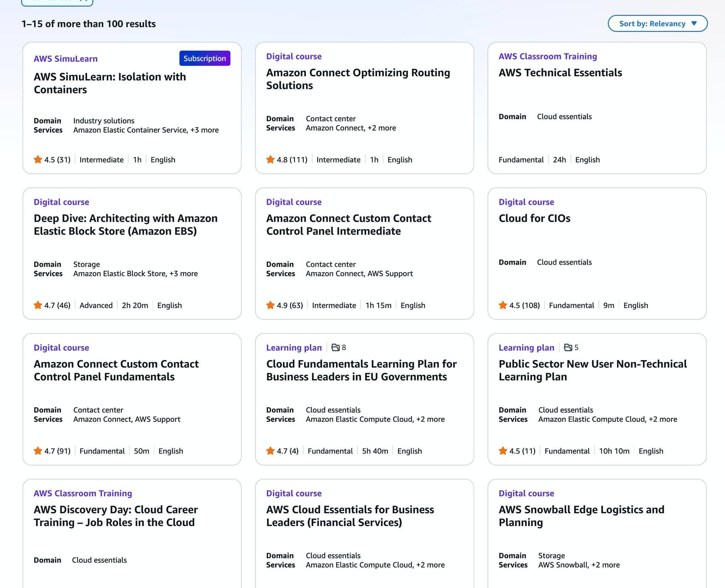
Task: Click the folder icon showing 8 items
Action: pyautogui.click(x=335, y=348)
